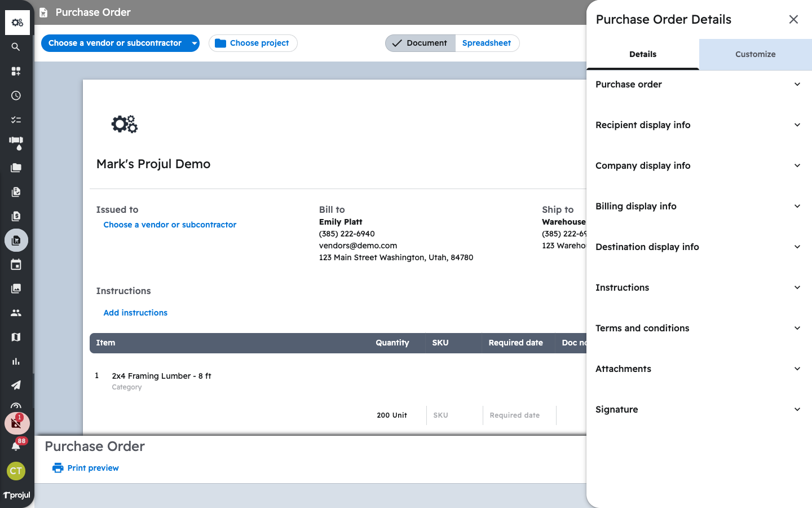Image resolution: width=812 pixels, height=508 pixels.
Task: Click the SKU field for the lumber item
Action: pyautogui.click(x=454, y=415)
